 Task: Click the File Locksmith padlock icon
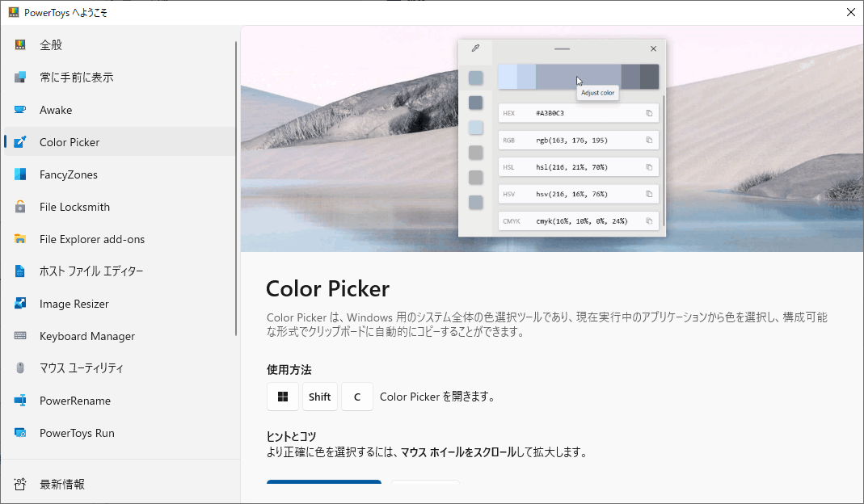pos(20,207)
